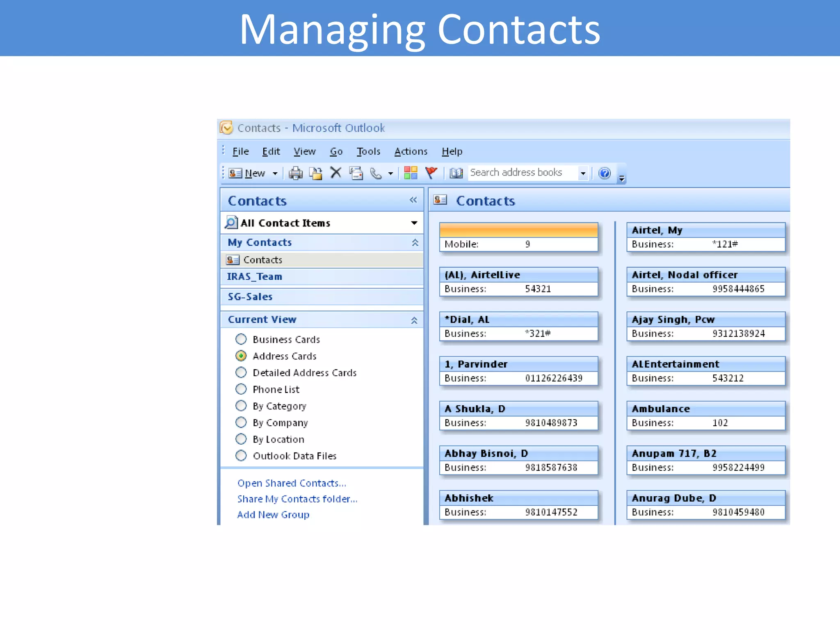The width and height of the screenshot is (840, 630).
Task: Click the Outlook title bar icon
Action: coord(226,128)
